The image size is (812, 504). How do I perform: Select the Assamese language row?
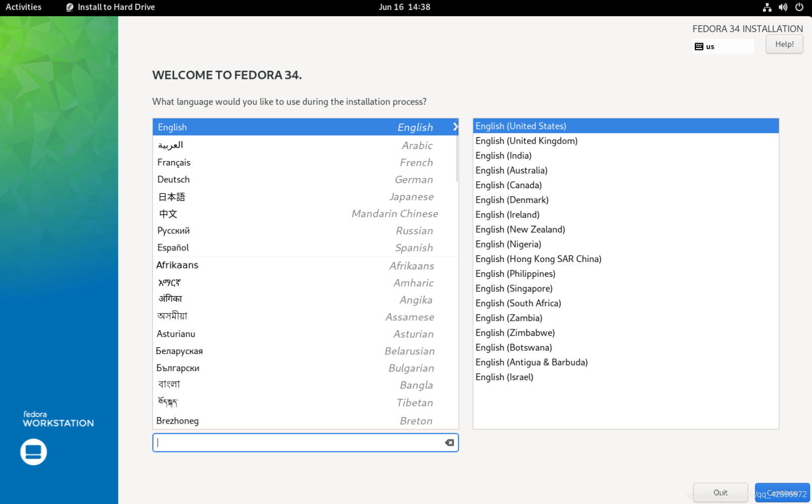tap(306, 317)
